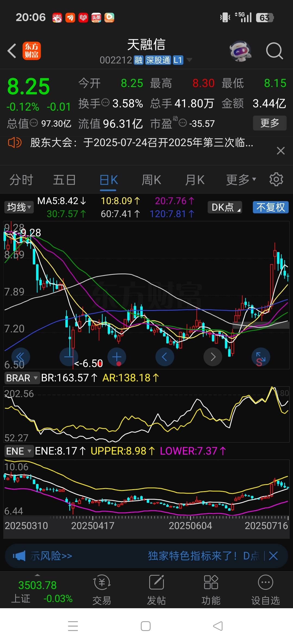The height and width of the screenshot is (644, 293).
Task: Show 市盈 info tooltip icon
Action: [183, 123]
